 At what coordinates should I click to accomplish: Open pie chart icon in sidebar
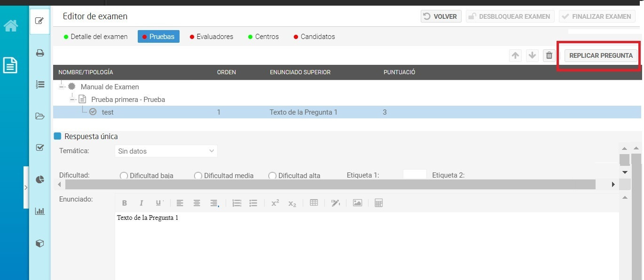coord(40,179)
